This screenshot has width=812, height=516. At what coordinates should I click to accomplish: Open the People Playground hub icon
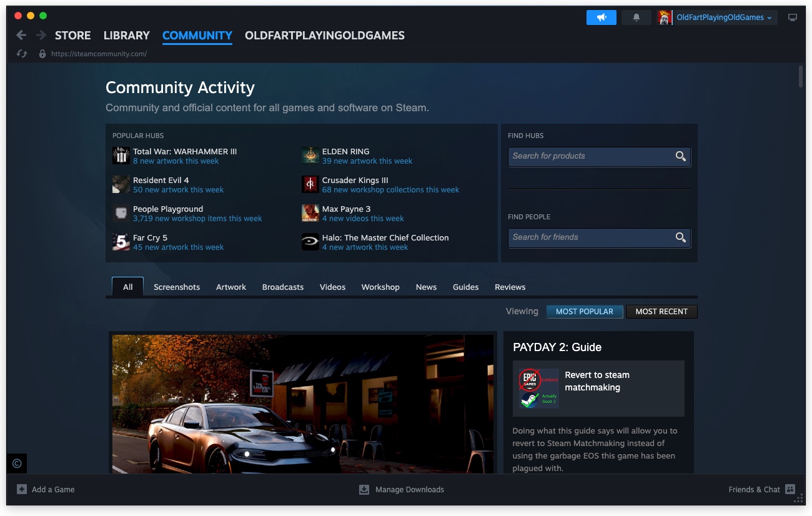[x=121, y=213]
